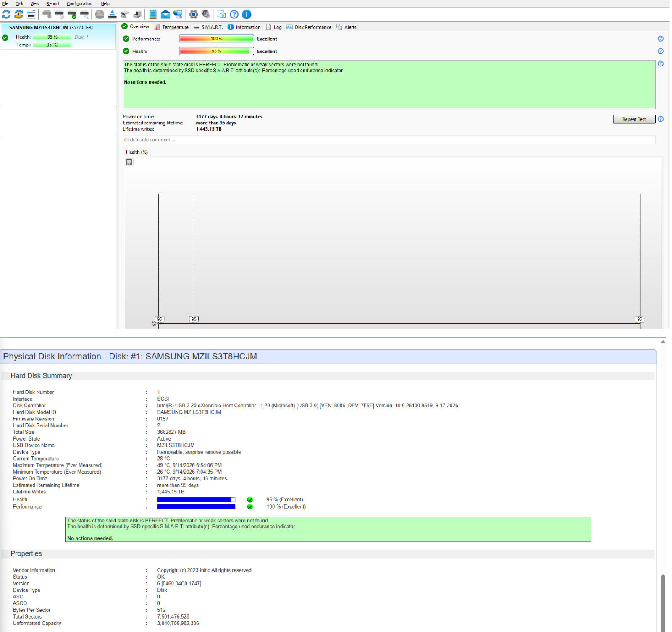Open the gear configuration toolbar icon
672x632 pixels.
tap(193, 15)
